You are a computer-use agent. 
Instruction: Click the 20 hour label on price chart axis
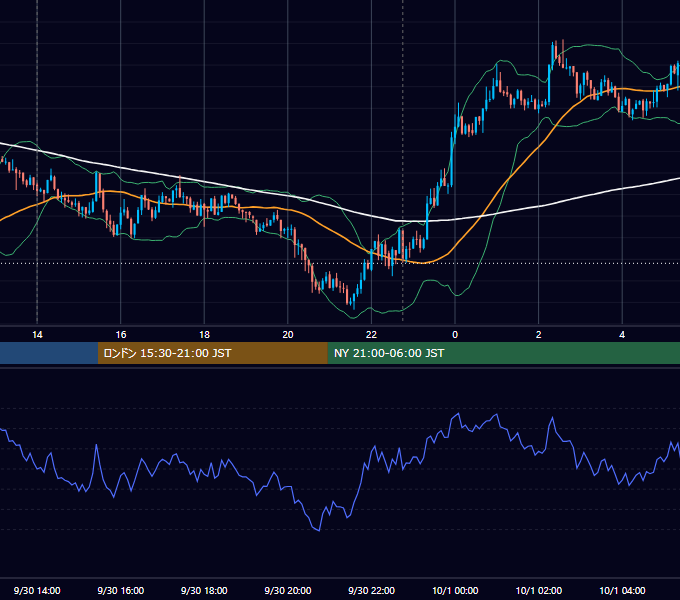(x=288, y=335)
